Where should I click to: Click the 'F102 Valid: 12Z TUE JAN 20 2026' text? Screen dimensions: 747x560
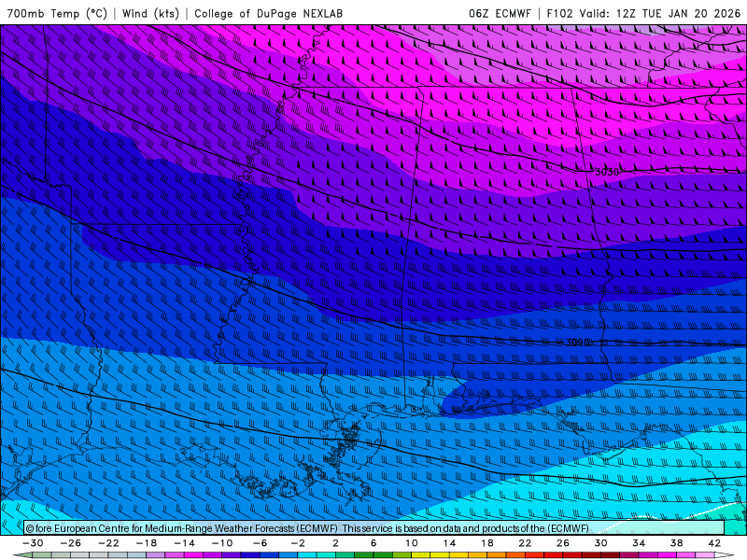(643, 13)
